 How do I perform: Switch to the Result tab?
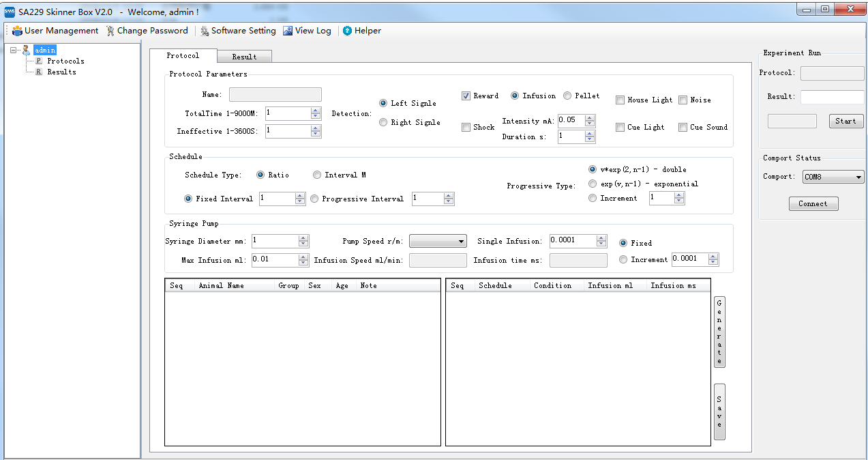pyautogui.click(x=244, y=57)
